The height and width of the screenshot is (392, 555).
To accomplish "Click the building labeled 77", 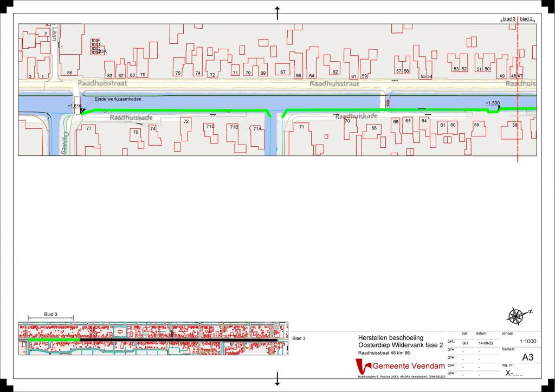I will tap(88, 128).
